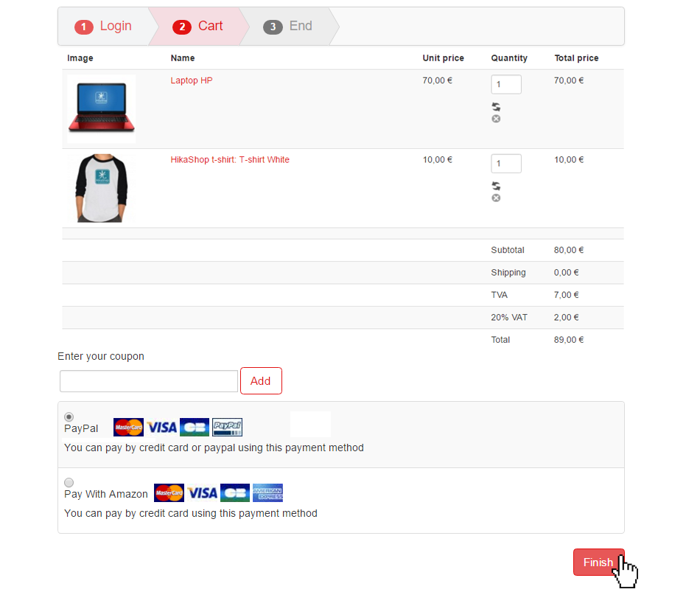700x592 pixels.
Task: View the t-shirt product thumbnail
Action: click(x=102, y=188)
